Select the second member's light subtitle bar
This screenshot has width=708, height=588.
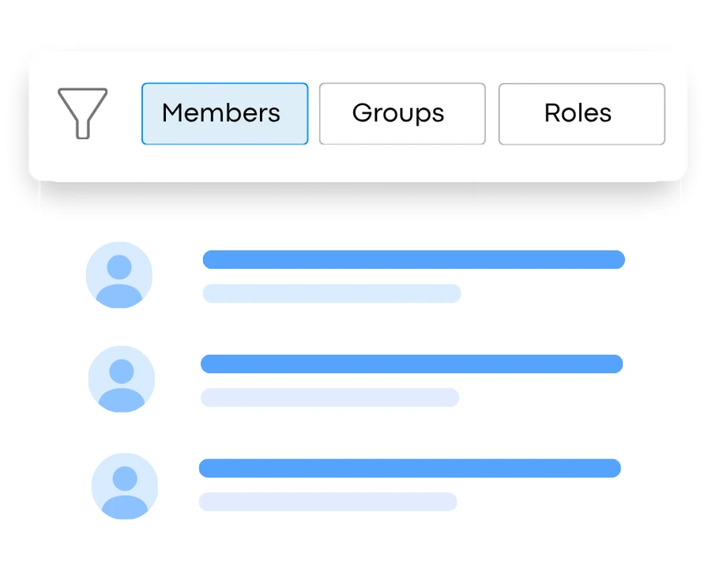330,398
